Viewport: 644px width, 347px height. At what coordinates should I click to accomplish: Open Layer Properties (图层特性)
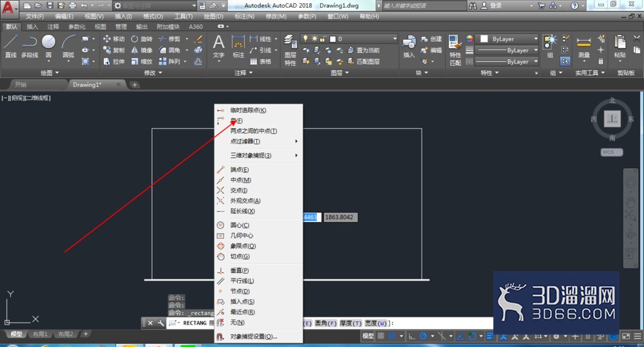(290, 50)
